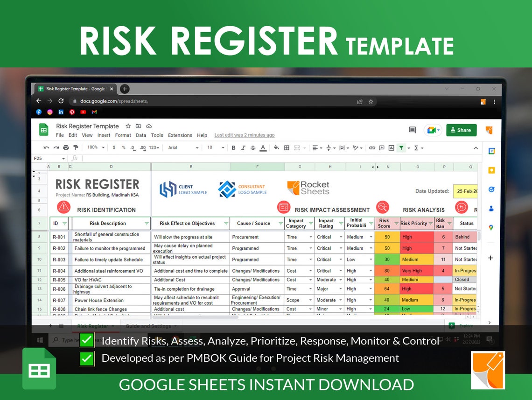The image size is (532, 400).
Task: Create a filter with the filter icon
Action: coord(402,147)
